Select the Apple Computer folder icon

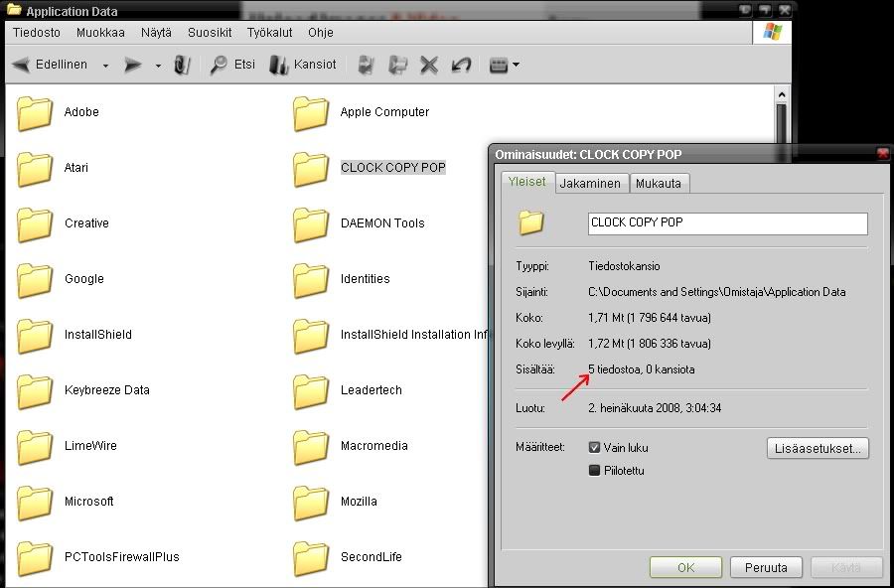pos(311,113)
